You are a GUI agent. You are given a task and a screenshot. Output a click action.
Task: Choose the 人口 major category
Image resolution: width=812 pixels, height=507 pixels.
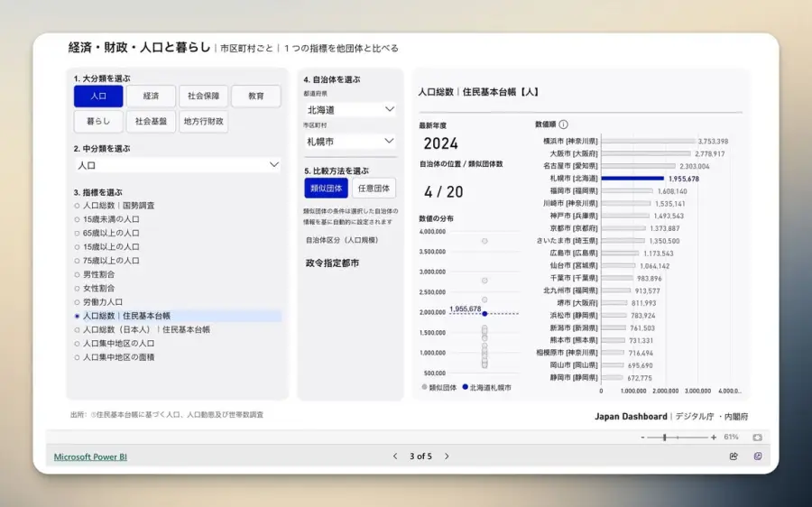point(98,97)
